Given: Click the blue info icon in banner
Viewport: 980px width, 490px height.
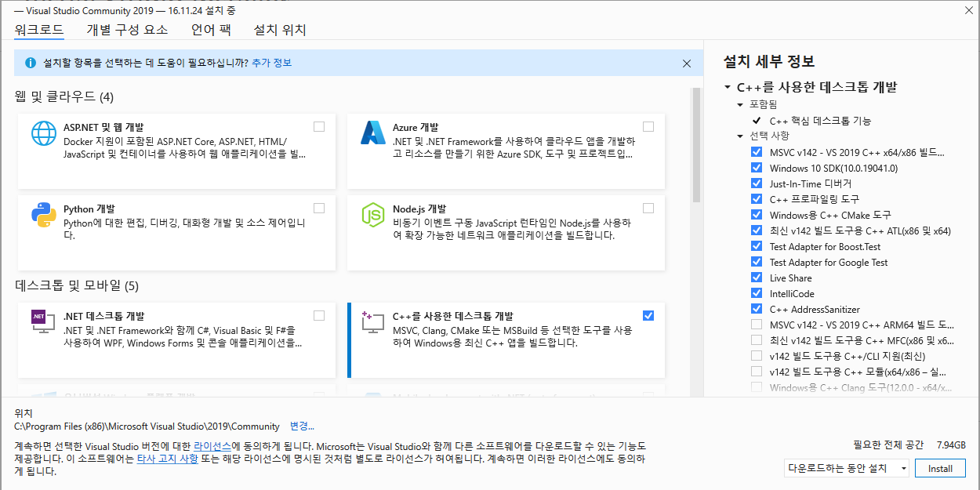Looking at the screenshot, I should click(x=31, y=63).
